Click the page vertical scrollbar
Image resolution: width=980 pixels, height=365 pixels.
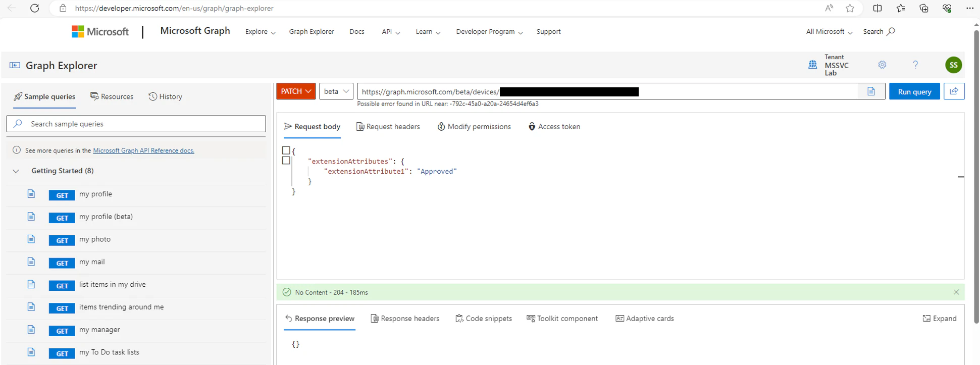tap(976, 177)
